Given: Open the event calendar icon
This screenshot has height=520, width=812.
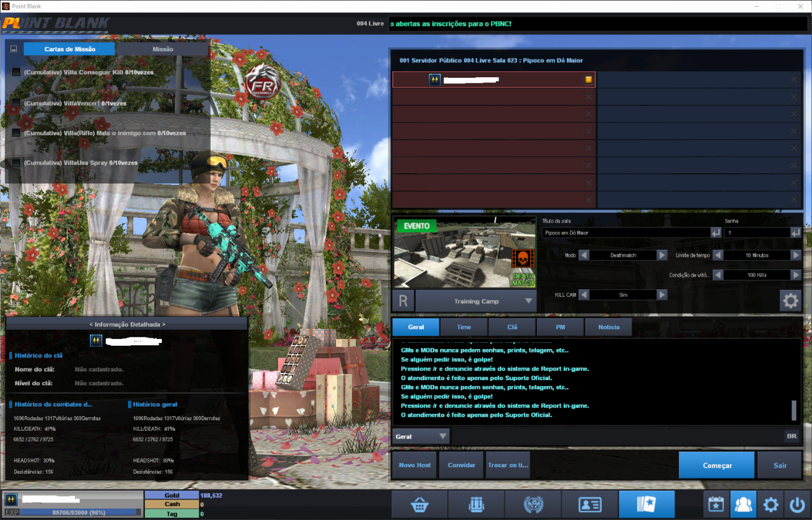Looking at the screenshot, I should [716, 504].
